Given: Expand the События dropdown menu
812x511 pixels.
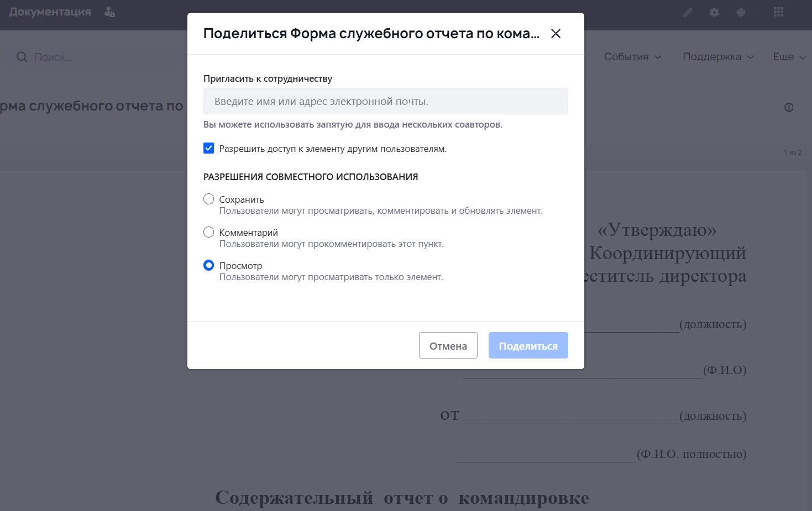Looking at the screenshot, I should 632,57.
